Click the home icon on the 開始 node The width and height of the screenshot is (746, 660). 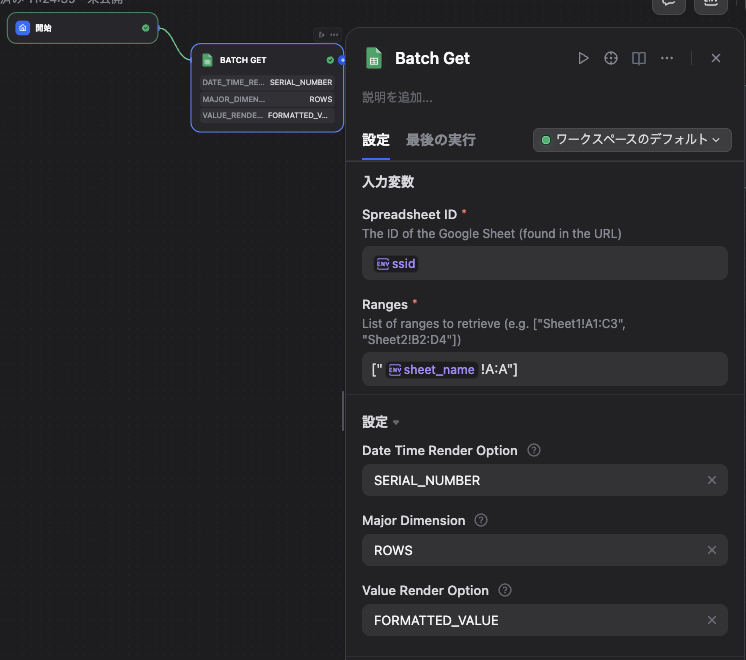(x=23, y=28)
